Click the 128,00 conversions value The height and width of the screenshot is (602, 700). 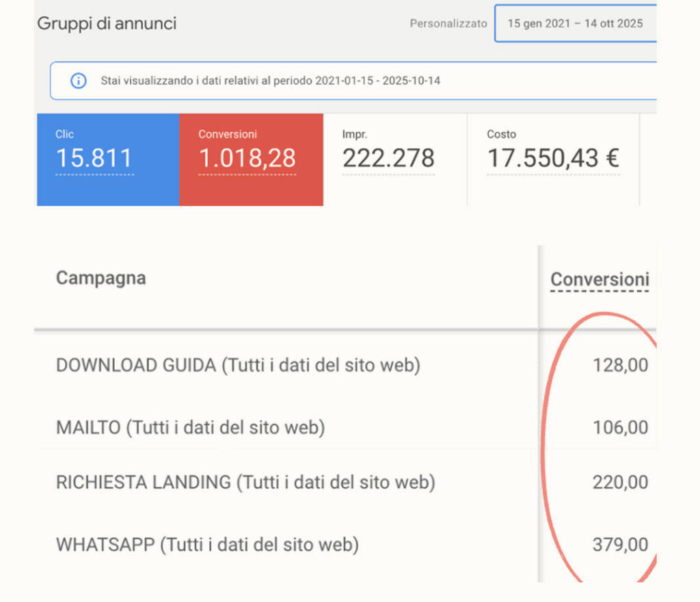tap(619, 366)
